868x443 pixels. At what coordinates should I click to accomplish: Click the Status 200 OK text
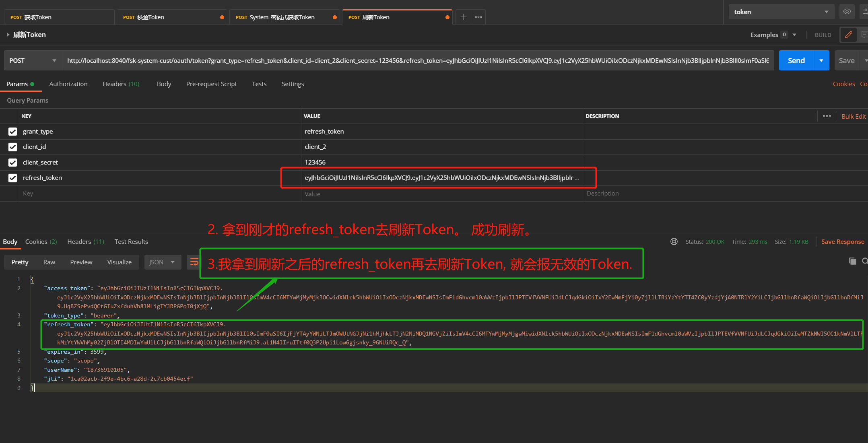pyautogui.click(x=705, y=241)
